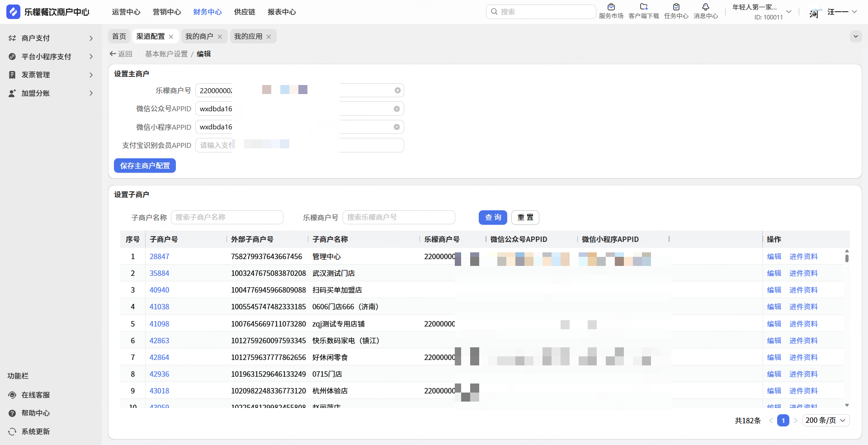Screen dimensions: 868x445
Task: Focus the top 搜索 box
Action: (541, 12)
